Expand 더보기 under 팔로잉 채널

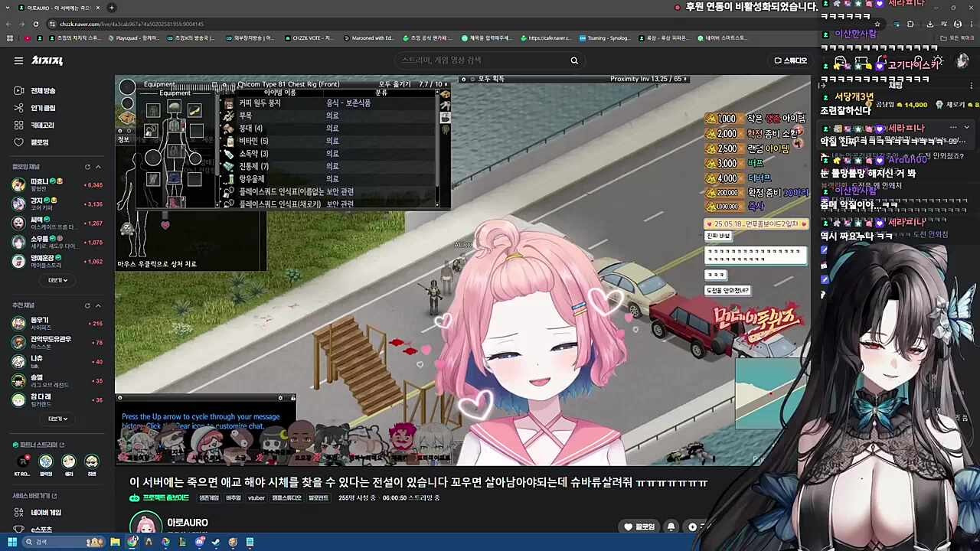pos(57,280)
